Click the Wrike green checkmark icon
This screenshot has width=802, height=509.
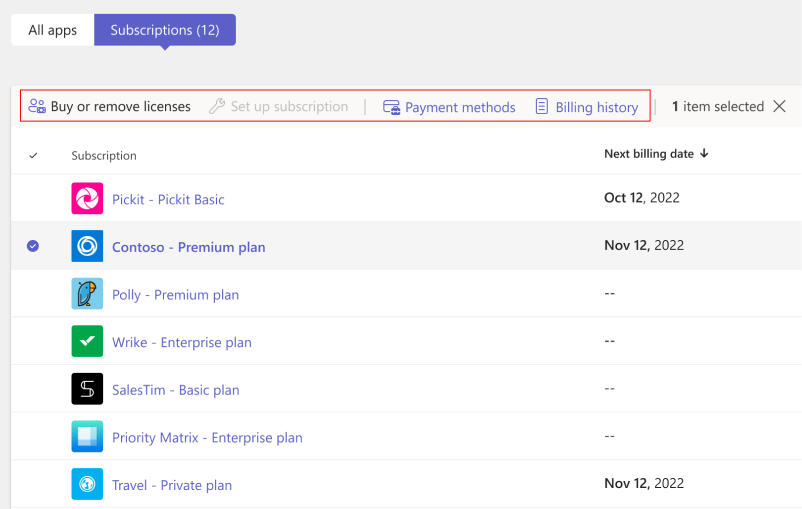click(87, 342)
